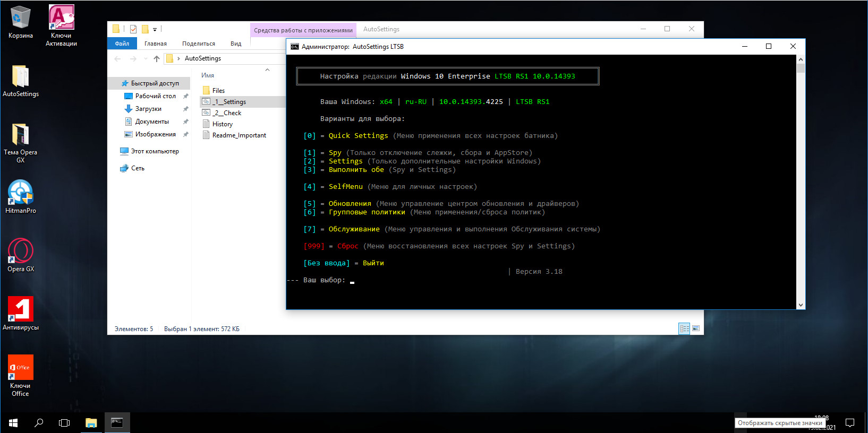Open the Файл ribbon tab
Viewport: 868px width, 433px height.
coord(122,44)
